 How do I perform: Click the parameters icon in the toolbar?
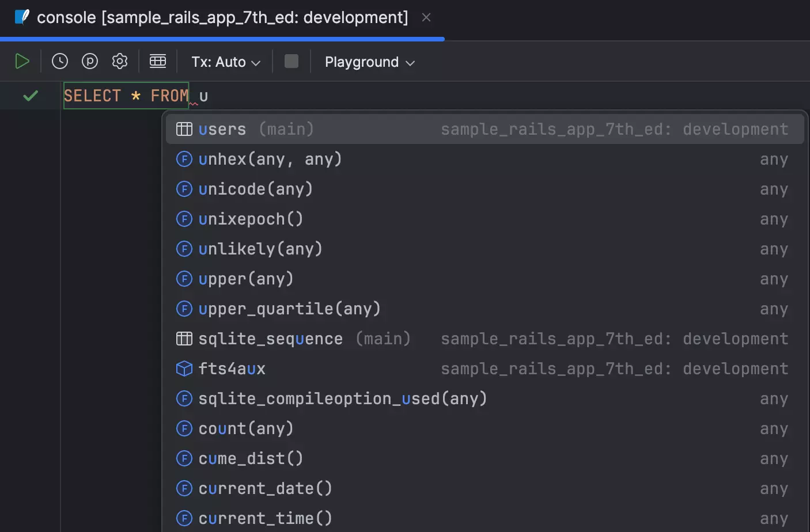(90, 61)
